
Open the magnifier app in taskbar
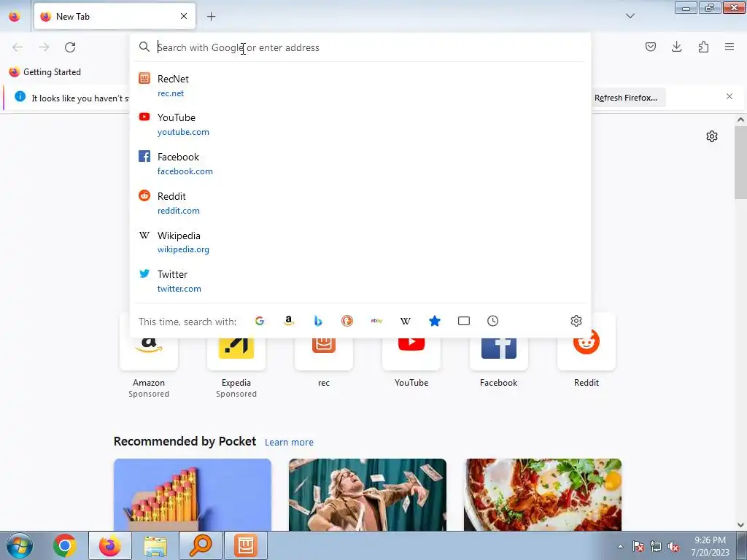(x=201, y=545)
